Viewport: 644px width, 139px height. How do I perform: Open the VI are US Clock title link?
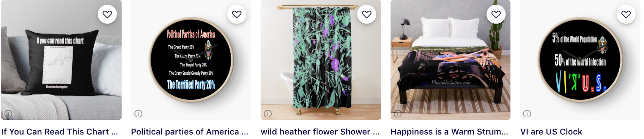point(551,132)
